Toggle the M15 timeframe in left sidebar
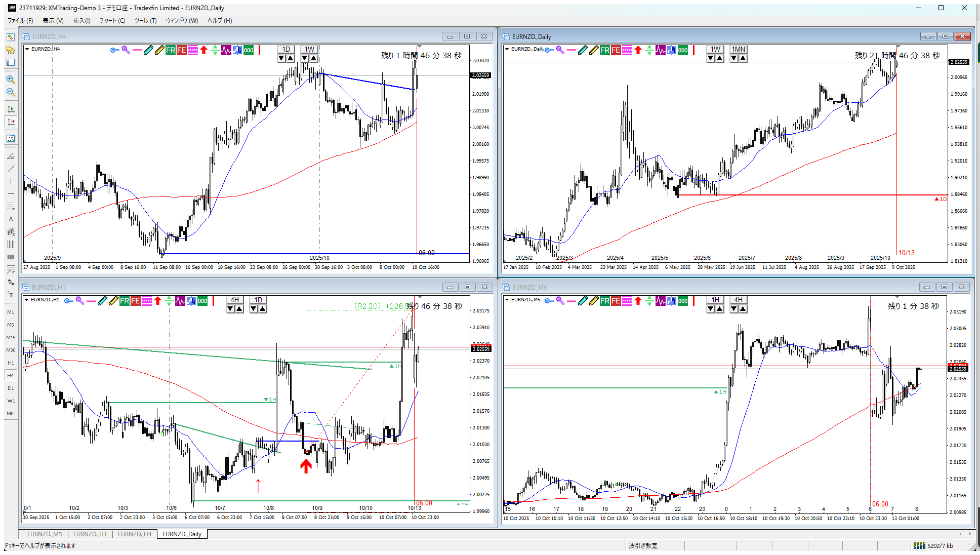The height and width of the screenshot is (555, 980). point(11,337)
